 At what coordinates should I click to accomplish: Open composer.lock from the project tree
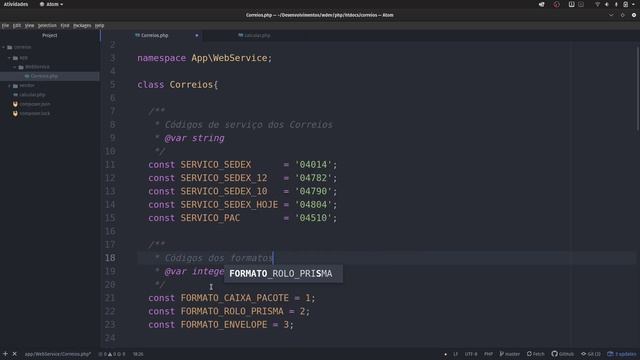pos(35,113)
